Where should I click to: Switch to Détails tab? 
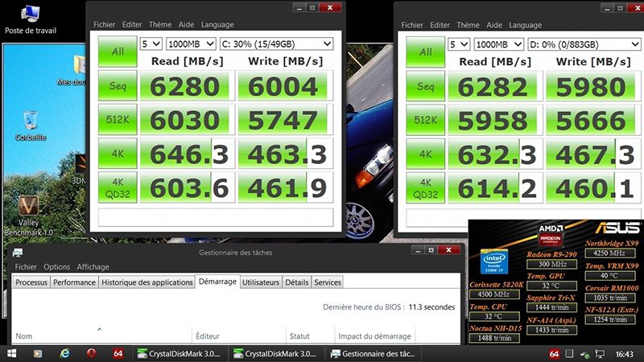296,282
